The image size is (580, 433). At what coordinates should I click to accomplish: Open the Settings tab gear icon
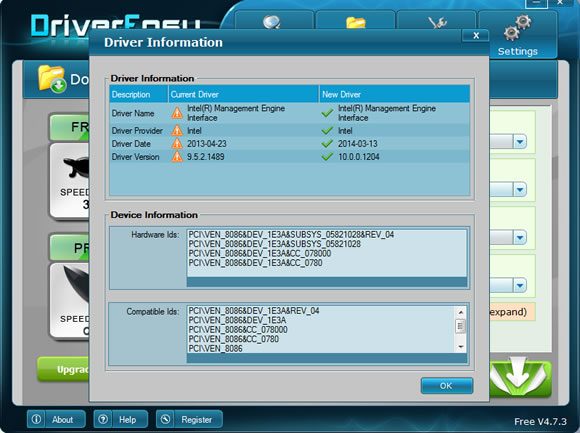point(517,28)
